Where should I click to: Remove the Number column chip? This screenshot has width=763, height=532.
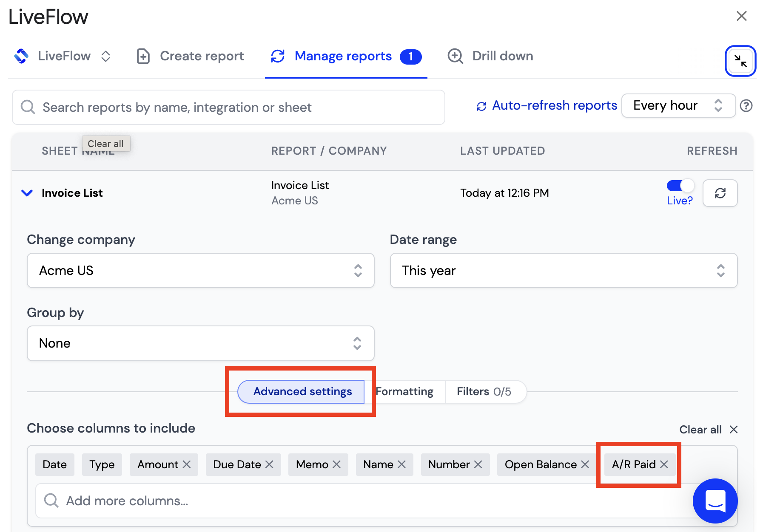coord(478,464)
